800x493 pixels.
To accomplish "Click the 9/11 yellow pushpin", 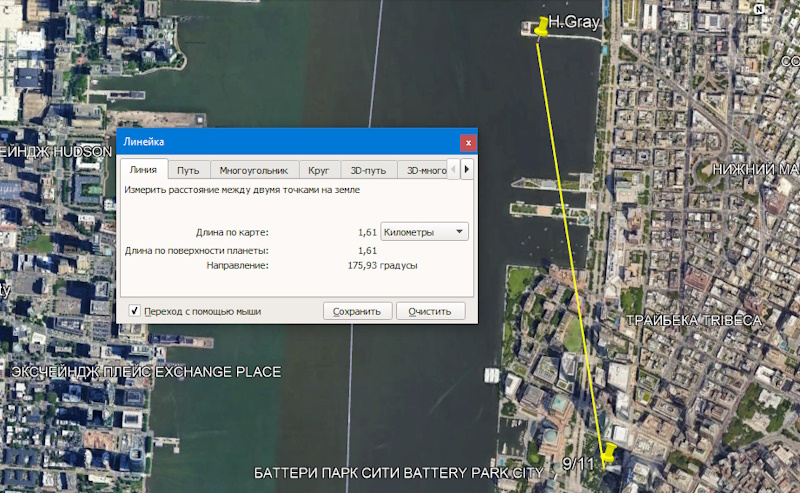I will [608, 453].
